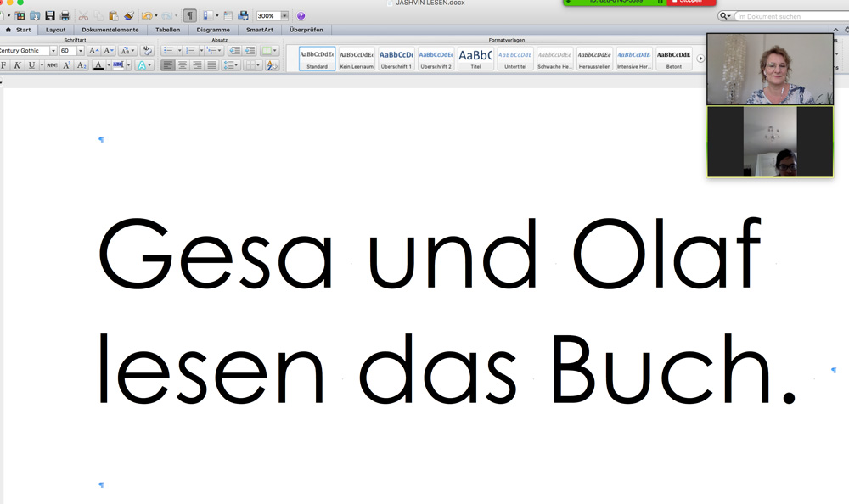The image size is (849, 504).
Task: Open the font name dropdown
Action: pos(53,50)
